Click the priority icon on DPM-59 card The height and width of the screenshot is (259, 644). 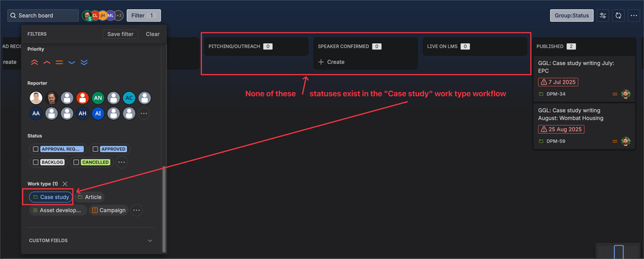coord(615,141)
